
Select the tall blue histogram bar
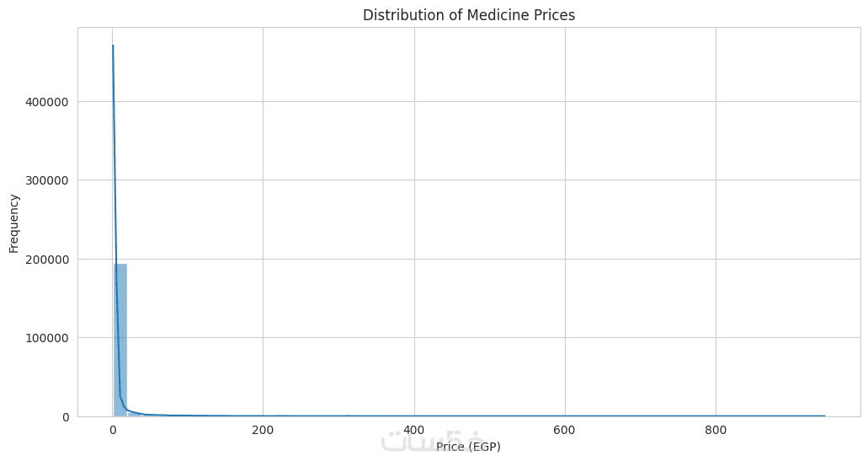pyautogui.click(x=120, y=340)
